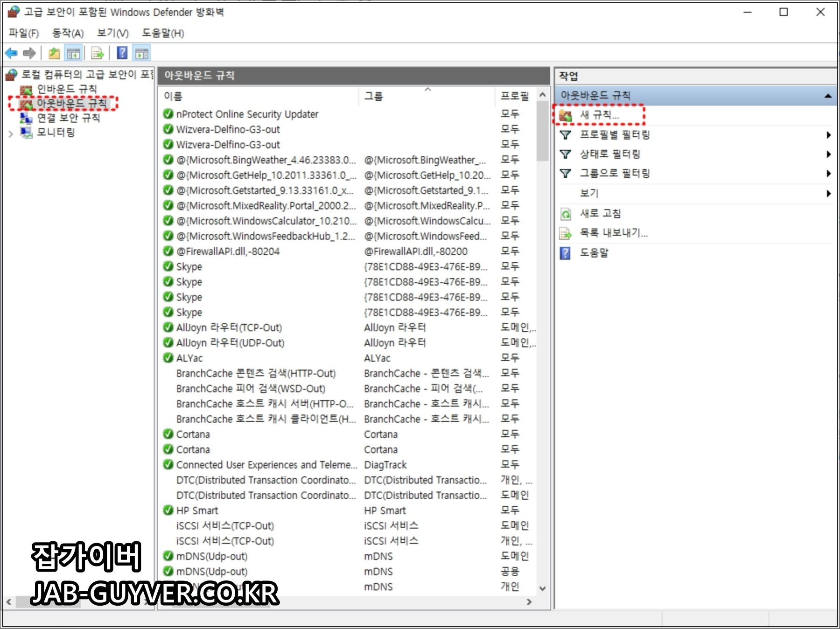
Task: Select the BranchCache 콘텐츠 검색(HTTP-Out) rule
Action: [348, 373]
